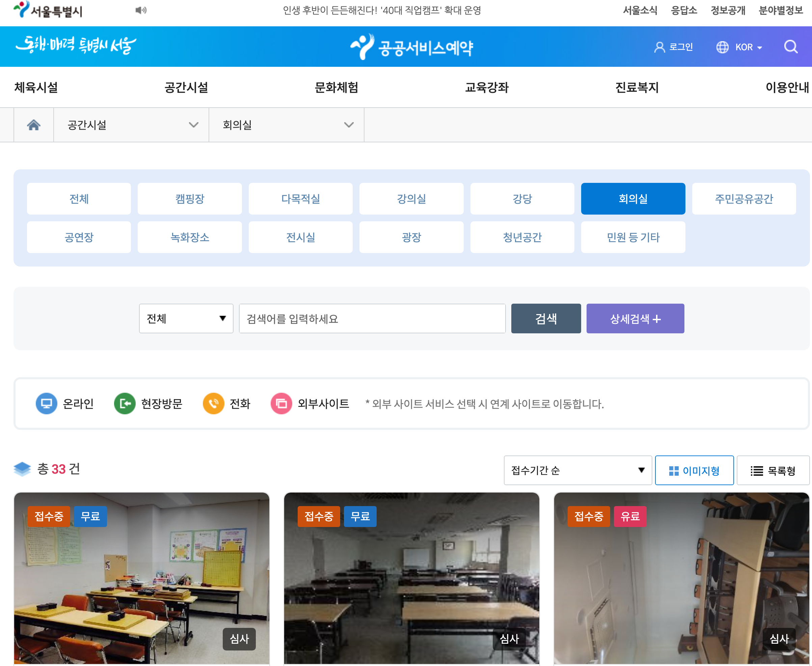Click the home icon in breadcrumb
The height and width of the screenshot is (666, 812).
click(34, 125)
